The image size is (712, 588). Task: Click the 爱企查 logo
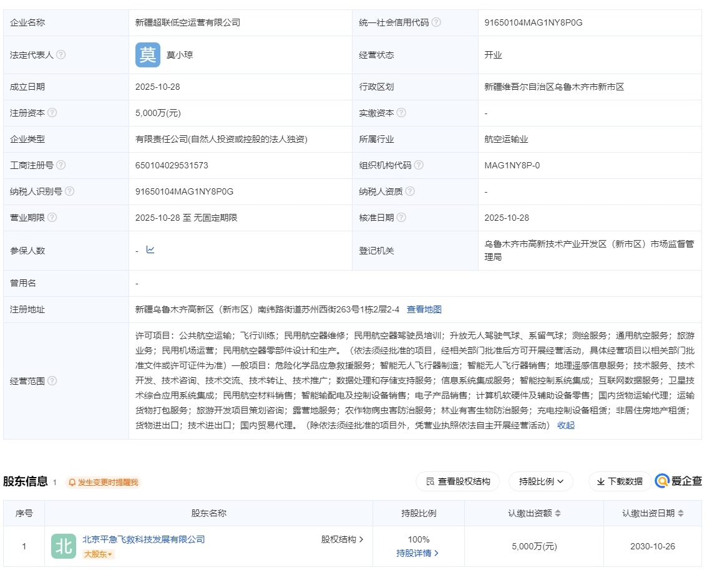tap(678, 481)
